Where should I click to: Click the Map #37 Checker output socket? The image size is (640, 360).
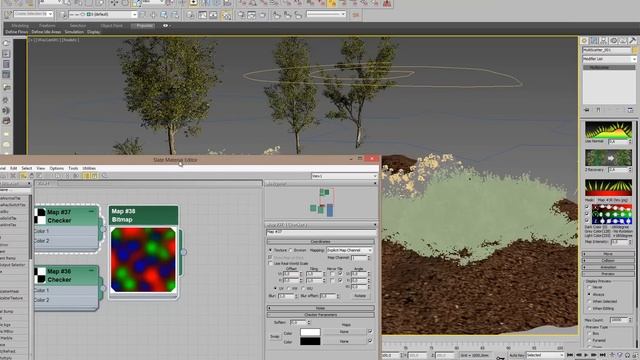click(x=102, y=229)
